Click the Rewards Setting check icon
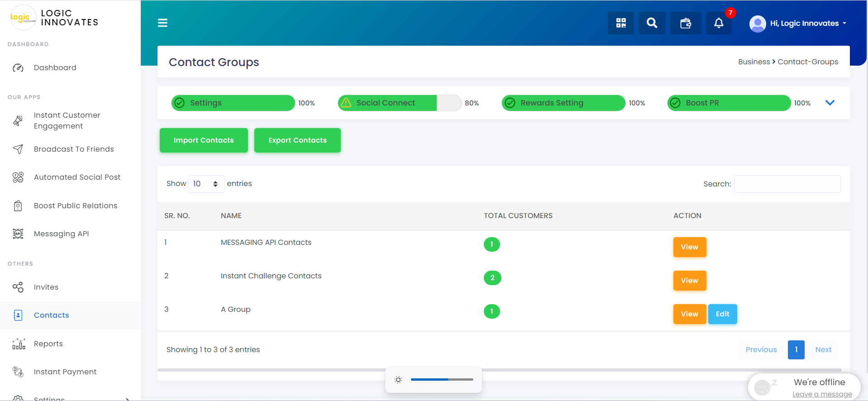The height and width of the screenshot is (401, 868). [x=510, y=103]
